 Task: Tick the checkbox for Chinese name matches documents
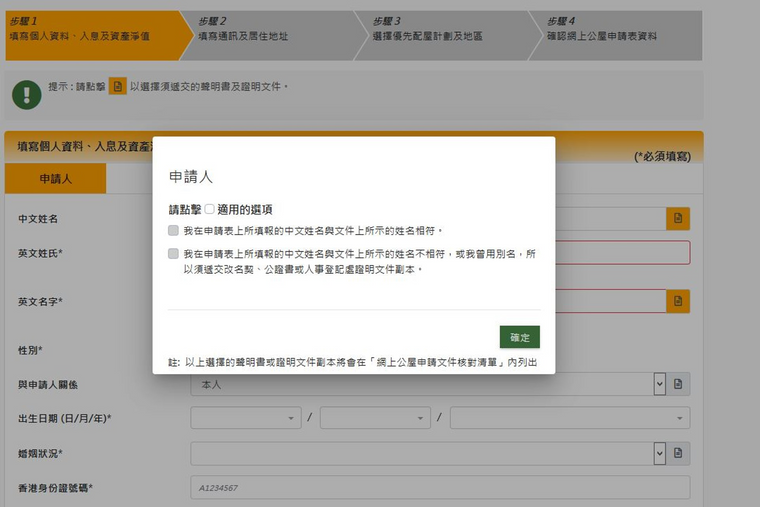click(x=173, y=231)
